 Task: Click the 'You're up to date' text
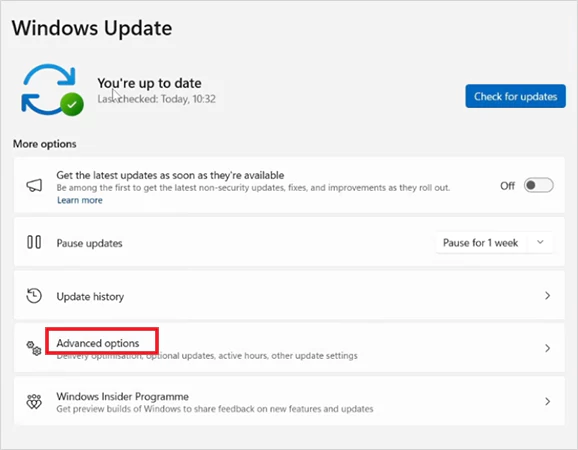(x=149, y=83)
